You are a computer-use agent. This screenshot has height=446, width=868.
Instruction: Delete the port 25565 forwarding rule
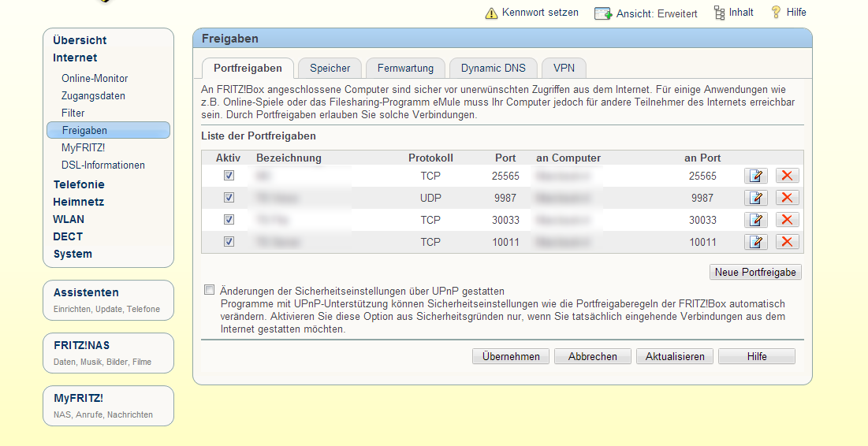click(x=787, y=176)
